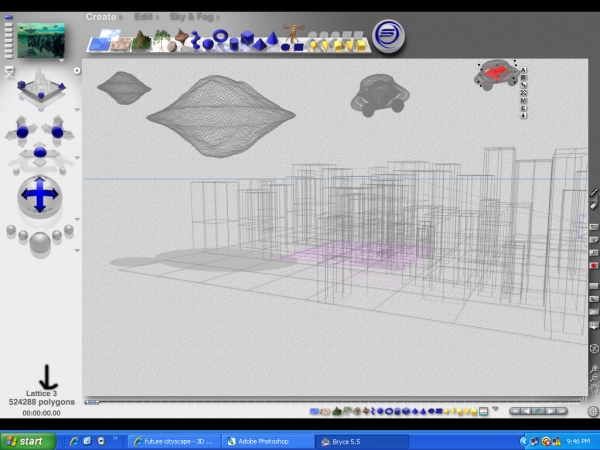Create a terrain mountain object

[x=141, y=40]
